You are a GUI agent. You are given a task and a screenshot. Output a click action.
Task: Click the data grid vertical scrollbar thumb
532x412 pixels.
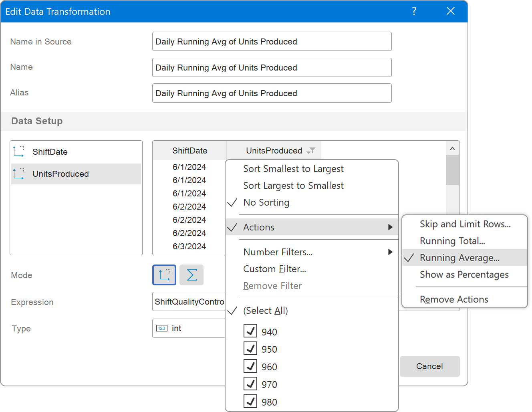(x=452, y=170)
